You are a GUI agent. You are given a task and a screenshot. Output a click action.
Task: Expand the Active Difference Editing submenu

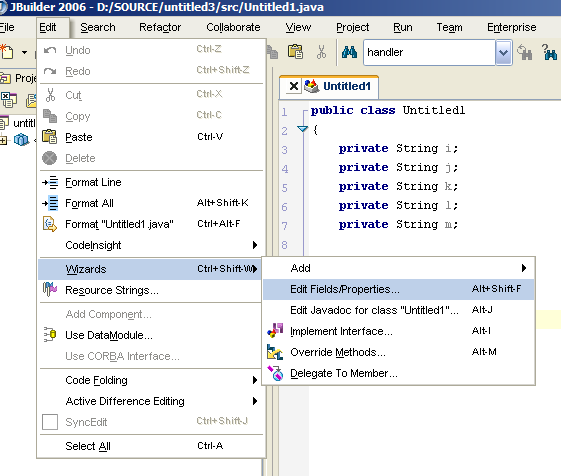(x=255, y=401)
